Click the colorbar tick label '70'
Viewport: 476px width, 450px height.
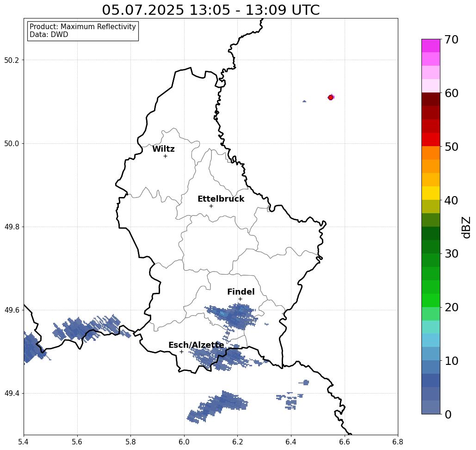451,39
